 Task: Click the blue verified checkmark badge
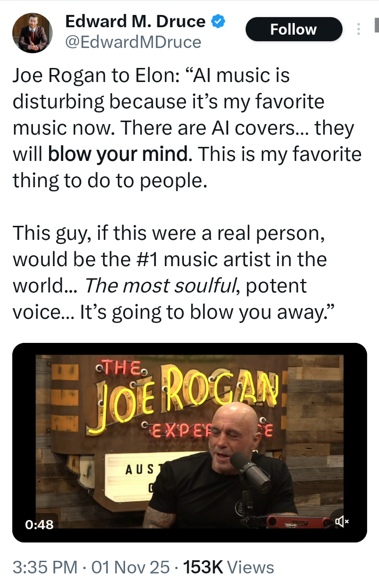pos(218,21)
